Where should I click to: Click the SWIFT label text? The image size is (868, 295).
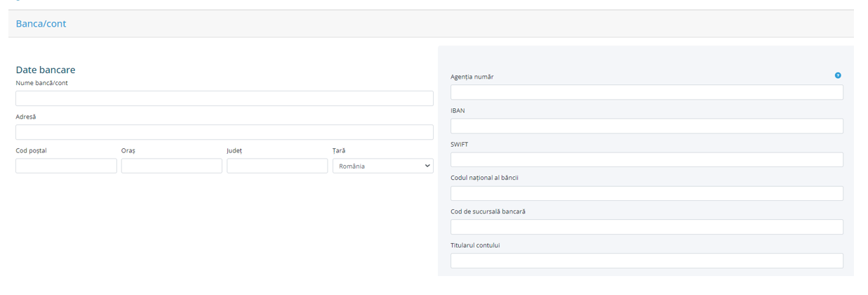pos(459,144)
